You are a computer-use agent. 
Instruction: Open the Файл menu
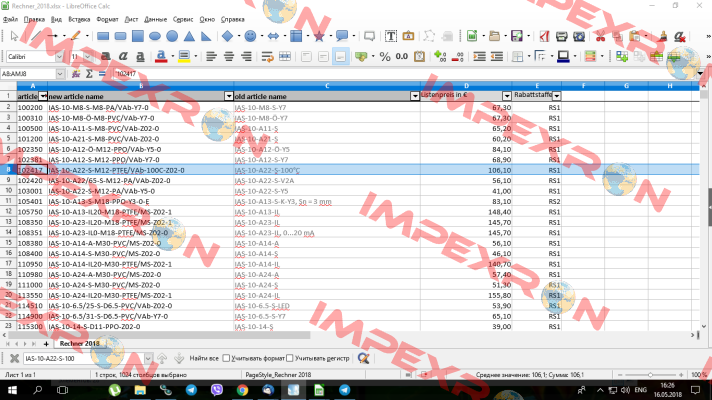coord(10,19)
